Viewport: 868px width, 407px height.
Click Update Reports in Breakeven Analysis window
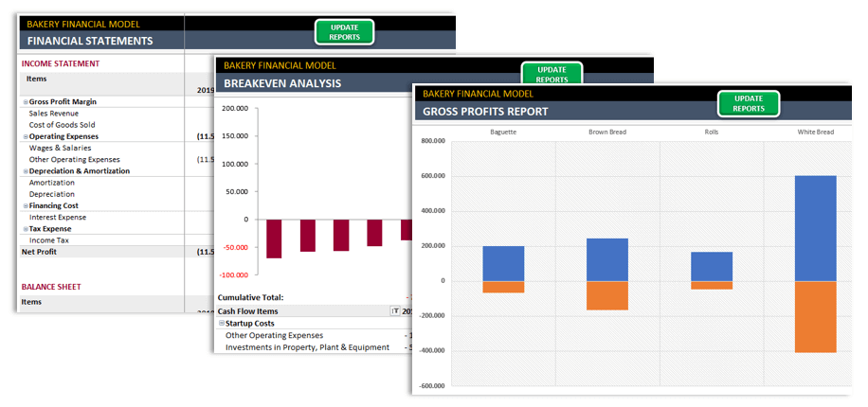[x=552, y=73]
